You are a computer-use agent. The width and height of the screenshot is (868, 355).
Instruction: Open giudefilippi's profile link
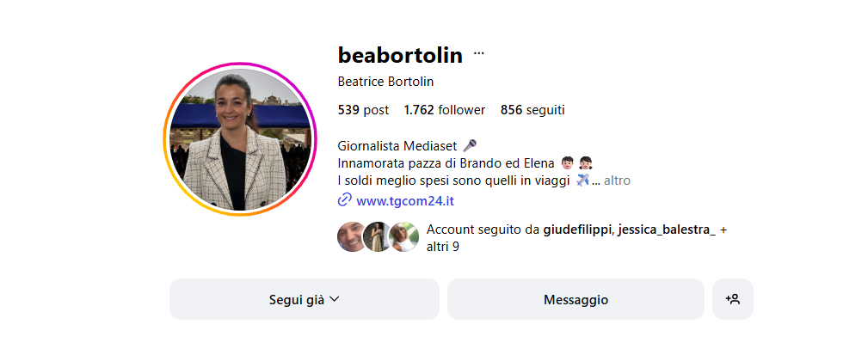[577, 230]
